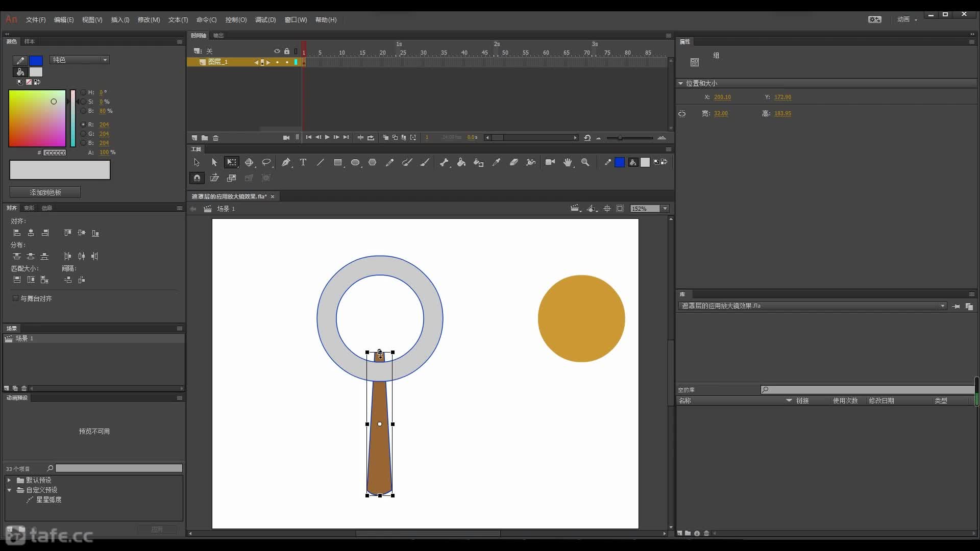The height and width of the screenshot is (551, 980).
Task: Toggle show all layers eye icon
Action: pyautogui.click(x=277, y=51)
